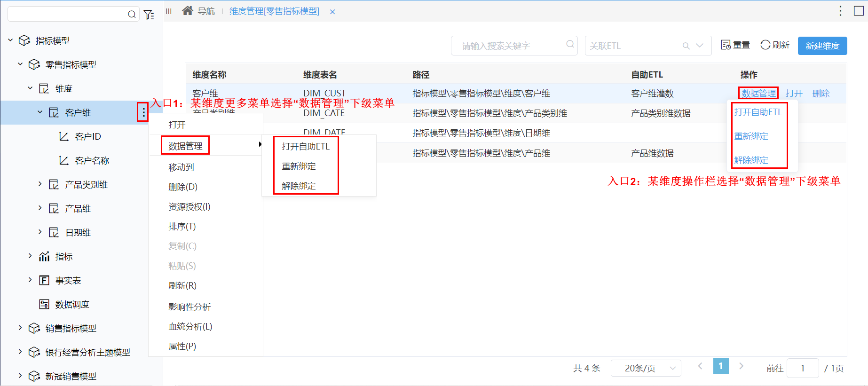
Task: Open 属性(P) in the context menu
Action: (206, 347)
